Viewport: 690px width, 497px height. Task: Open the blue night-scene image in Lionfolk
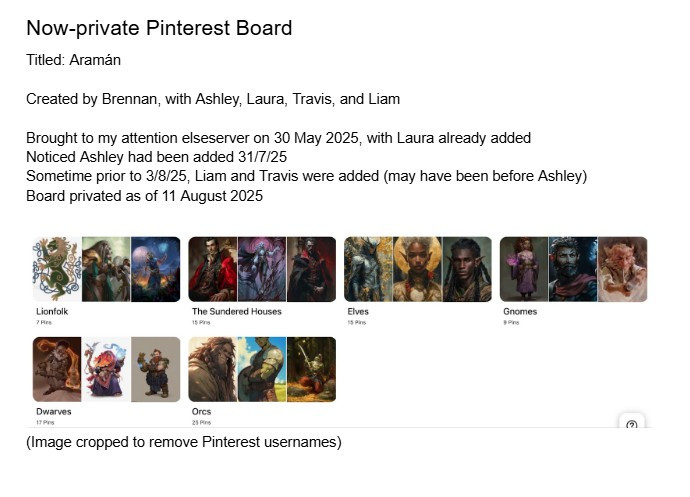[x=155, y=269]
